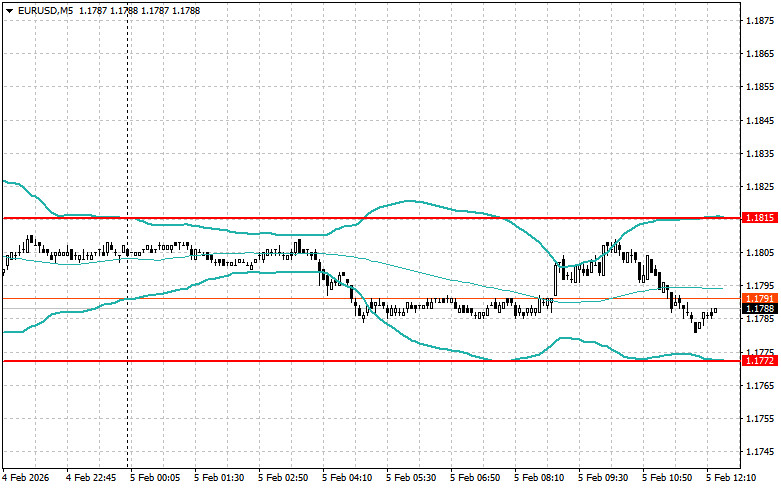Select the 4 Feb 22:45 time label
The height and width of the screenshot is (489, 781).
pyautogui.click(x=91, y=478)
